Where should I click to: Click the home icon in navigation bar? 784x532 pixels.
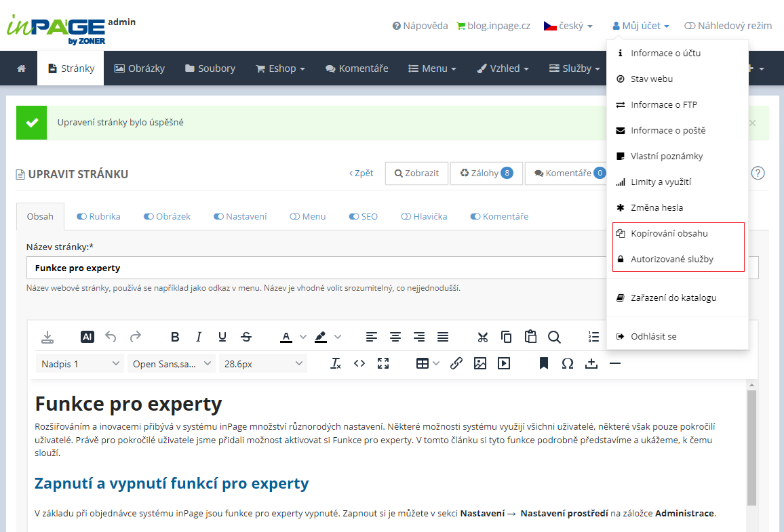[22, 68]
